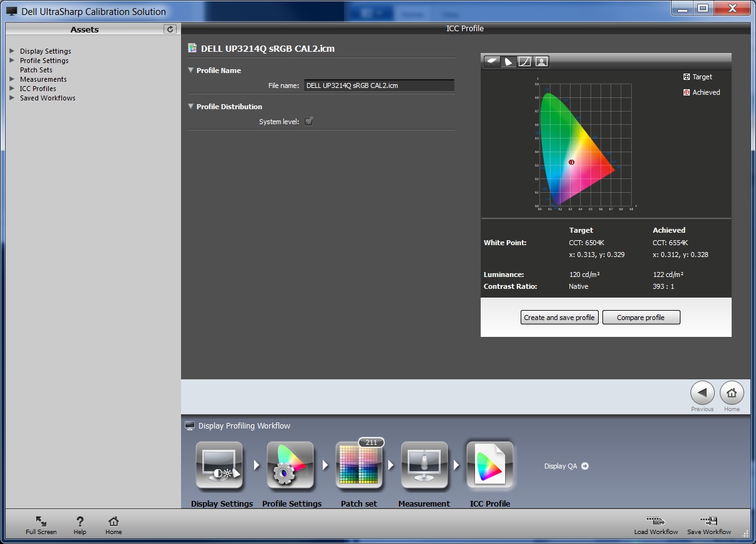Switch to the tone curve graph tab
Viewport: 756px width, 544px height.
coord(525,61)
